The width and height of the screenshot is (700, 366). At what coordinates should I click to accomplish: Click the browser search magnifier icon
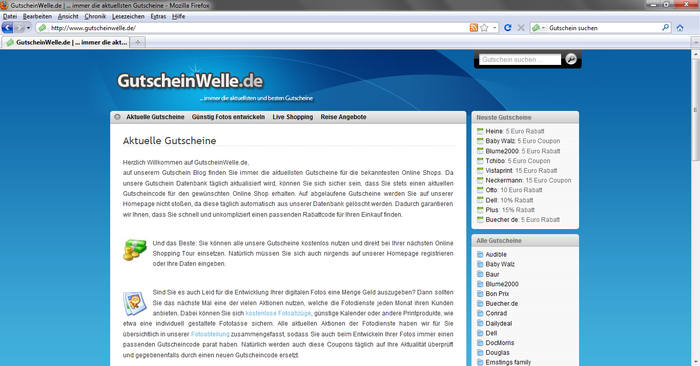(665, 28)
